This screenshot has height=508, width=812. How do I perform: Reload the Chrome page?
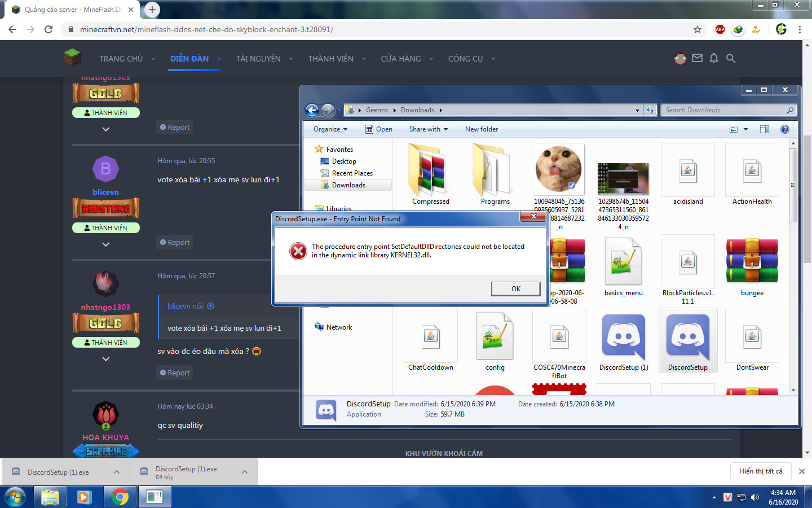click(x=48, y=29)
